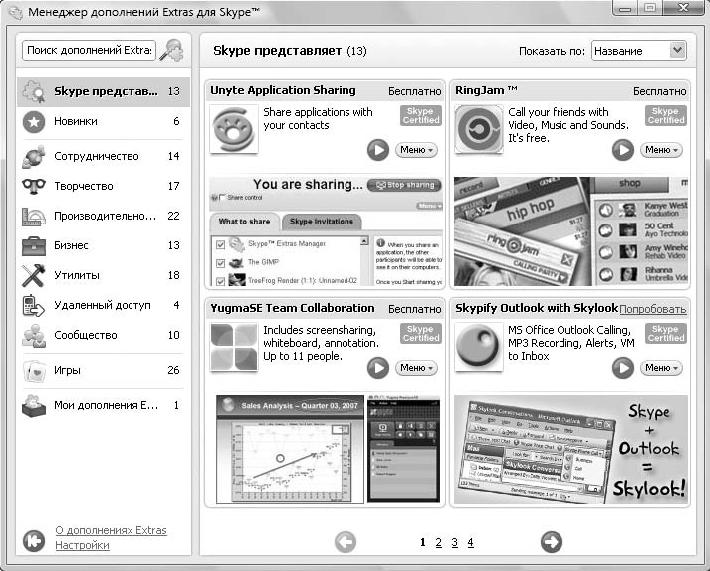Click the Сотрудничество category icon
710x571 pixels.
[x=34, y=157]
